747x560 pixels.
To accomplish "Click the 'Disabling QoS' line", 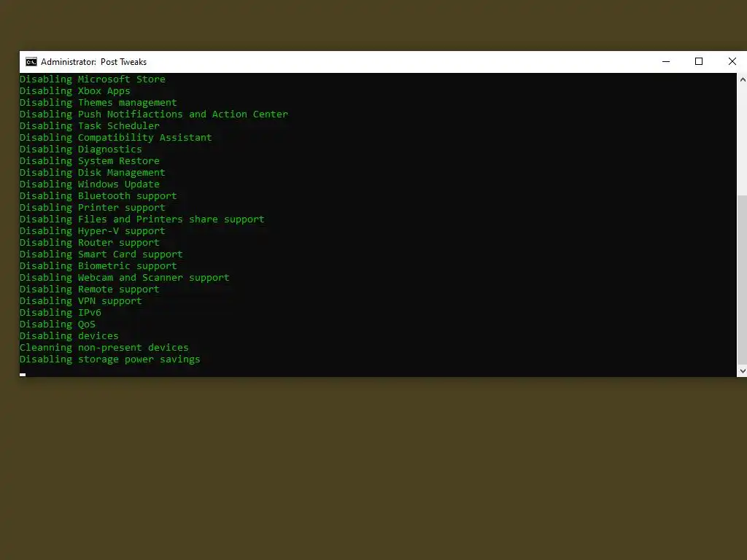I will (x=57, y=324).
